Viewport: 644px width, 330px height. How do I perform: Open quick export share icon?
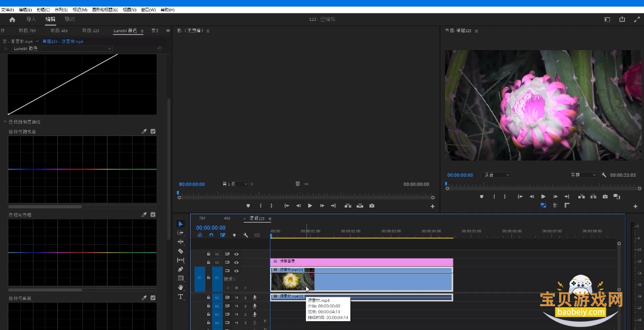[x=622, y=19]
